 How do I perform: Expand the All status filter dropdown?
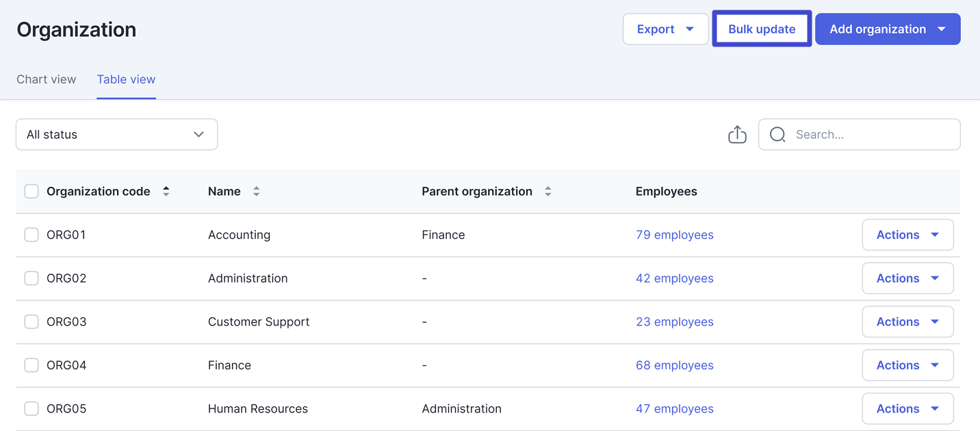tap(116, 135)
